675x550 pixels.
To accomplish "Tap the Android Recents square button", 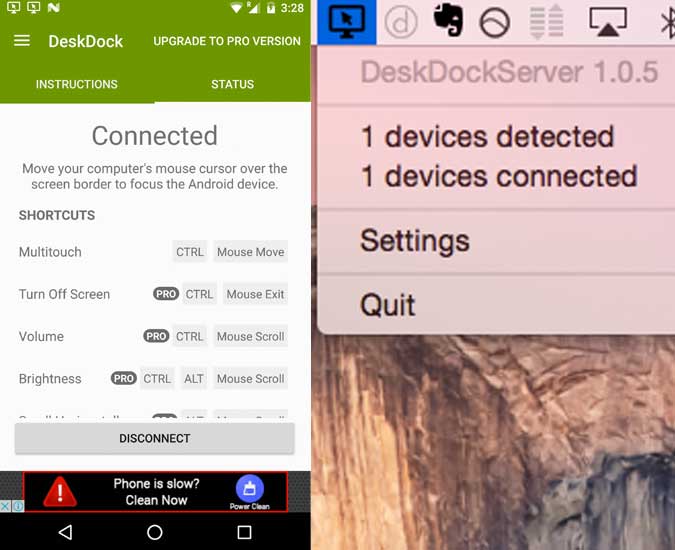I will pos(244,532).
